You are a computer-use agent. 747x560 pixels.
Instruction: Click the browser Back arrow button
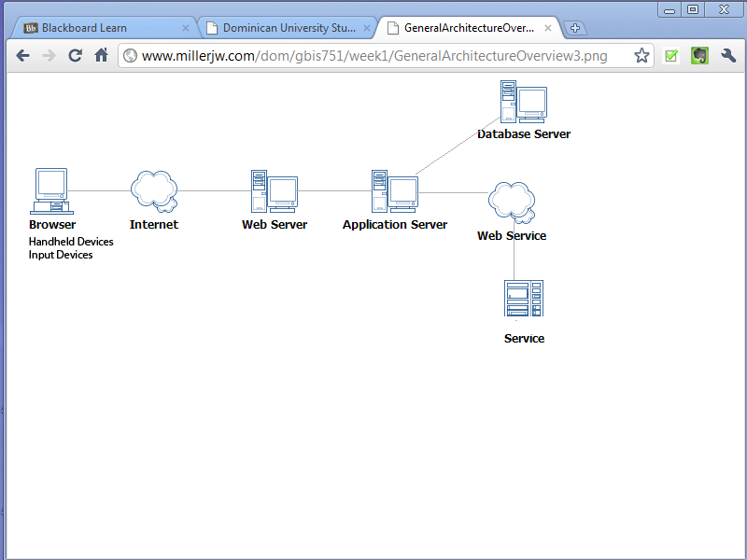coord(23,56)
